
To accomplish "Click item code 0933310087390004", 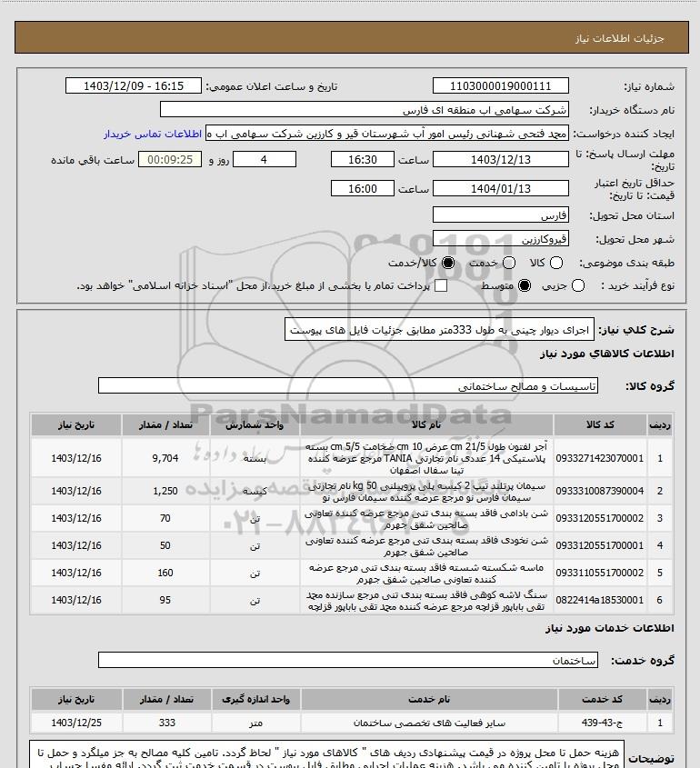I will [x=600, y=491].
